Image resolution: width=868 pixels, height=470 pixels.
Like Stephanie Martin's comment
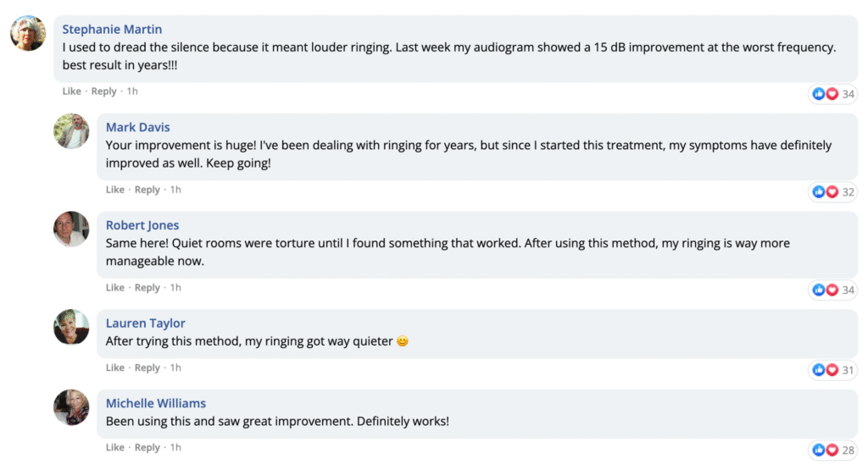click(x=71, y=91)
